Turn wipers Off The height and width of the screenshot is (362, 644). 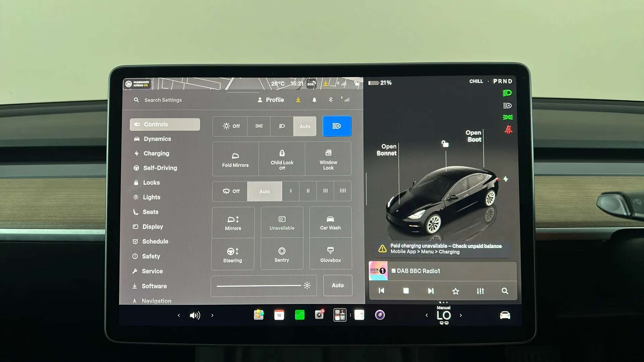(x=230, y=191)
